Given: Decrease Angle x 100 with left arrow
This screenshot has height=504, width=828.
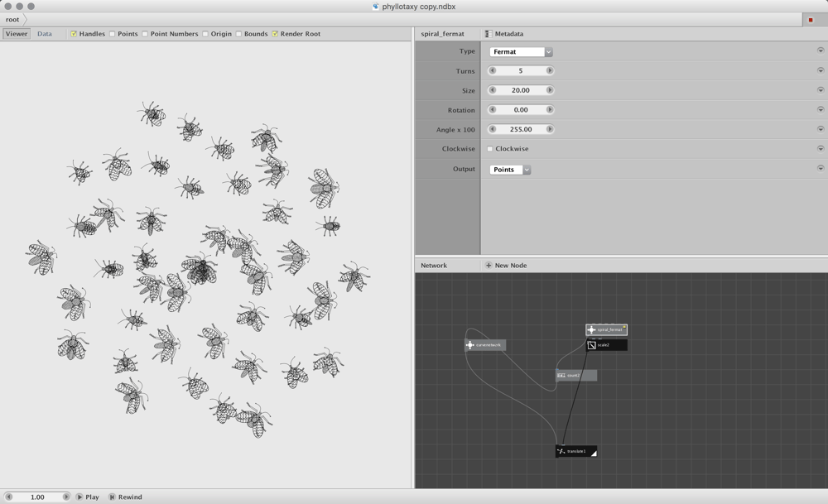Looking at the screenshot, I should (x=493, y=129).
